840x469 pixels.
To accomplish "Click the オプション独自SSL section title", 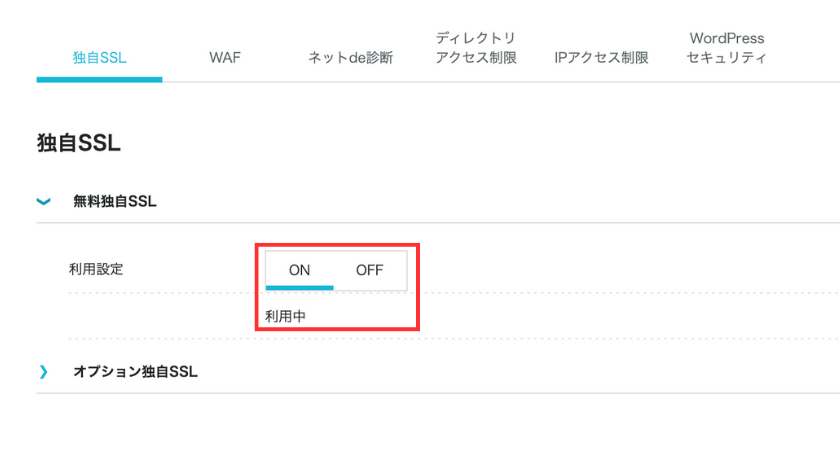I will tap(135, 371).
